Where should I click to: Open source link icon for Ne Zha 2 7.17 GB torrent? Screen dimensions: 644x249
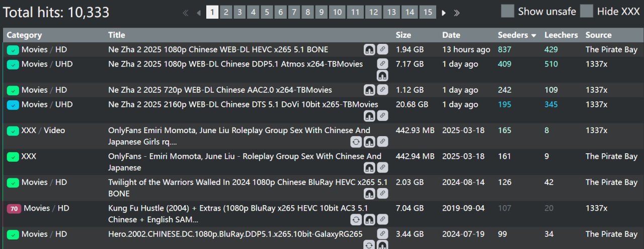(x=383, y=64)
